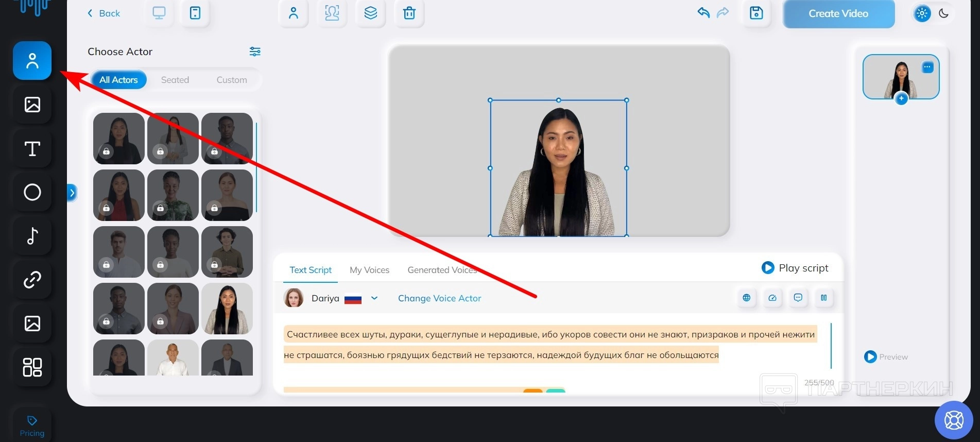Expand the collapsed side panel arrow

[72, 193]
